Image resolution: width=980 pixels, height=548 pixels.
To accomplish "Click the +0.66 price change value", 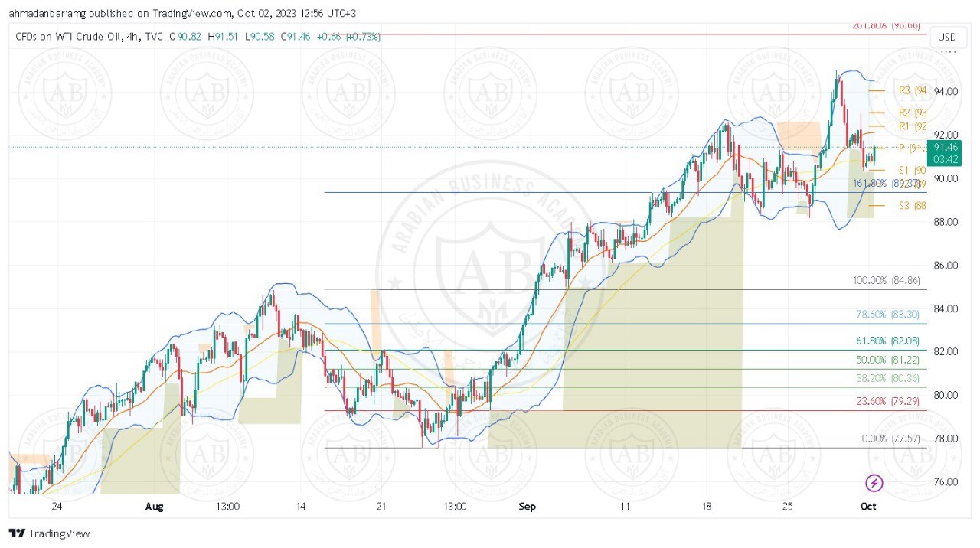I will (329, 37).
